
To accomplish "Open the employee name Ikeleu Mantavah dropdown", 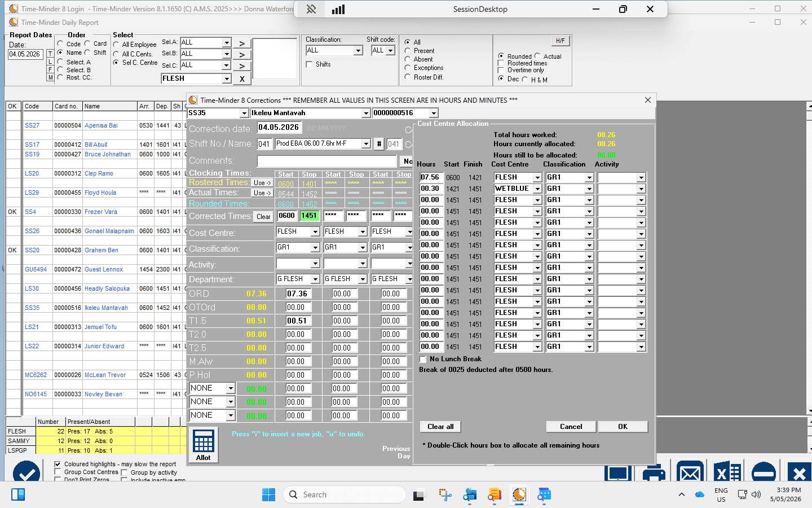I will click(366, 113).
